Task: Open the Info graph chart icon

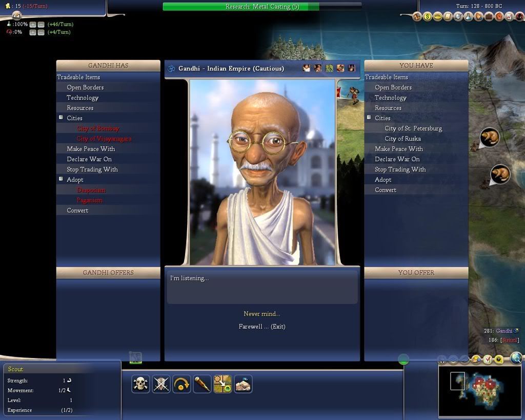Action: (509, 16)
